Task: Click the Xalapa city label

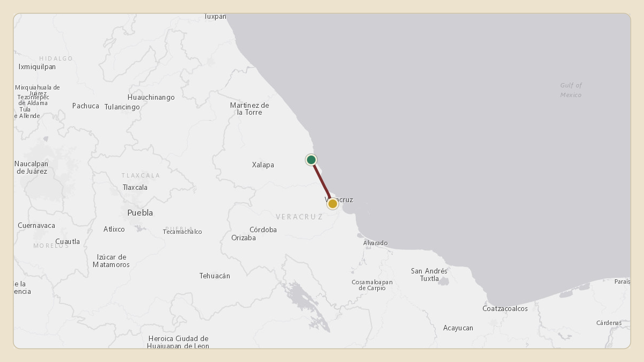Action: click(263, 165)
